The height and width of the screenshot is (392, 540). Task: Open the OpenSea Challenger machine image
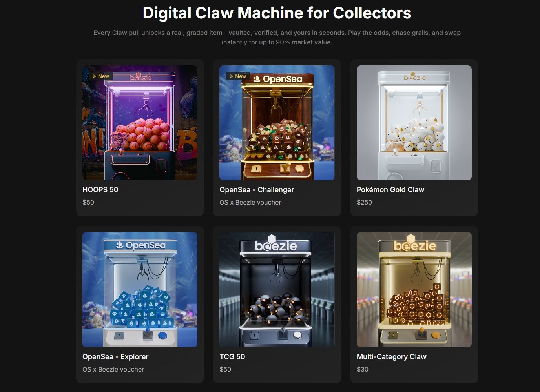(x=277, y=123)
